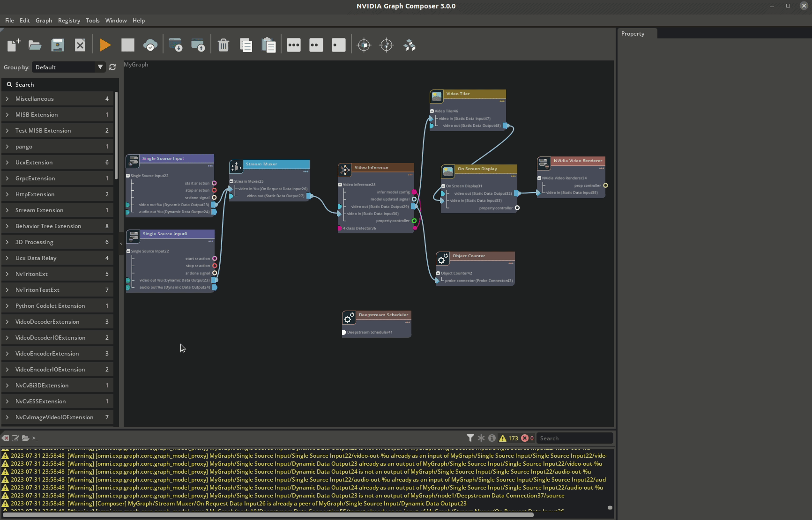The width and height of the screenshot is (812, 520).
Task: Expand the Miscellaneous extension group
Action: pos(7,99)
